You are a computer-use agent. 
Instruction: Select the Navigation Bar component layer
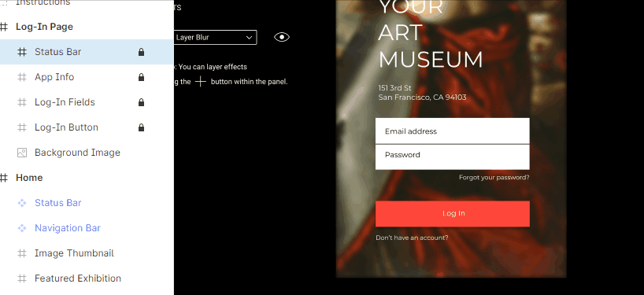click(x=68, y=228)
